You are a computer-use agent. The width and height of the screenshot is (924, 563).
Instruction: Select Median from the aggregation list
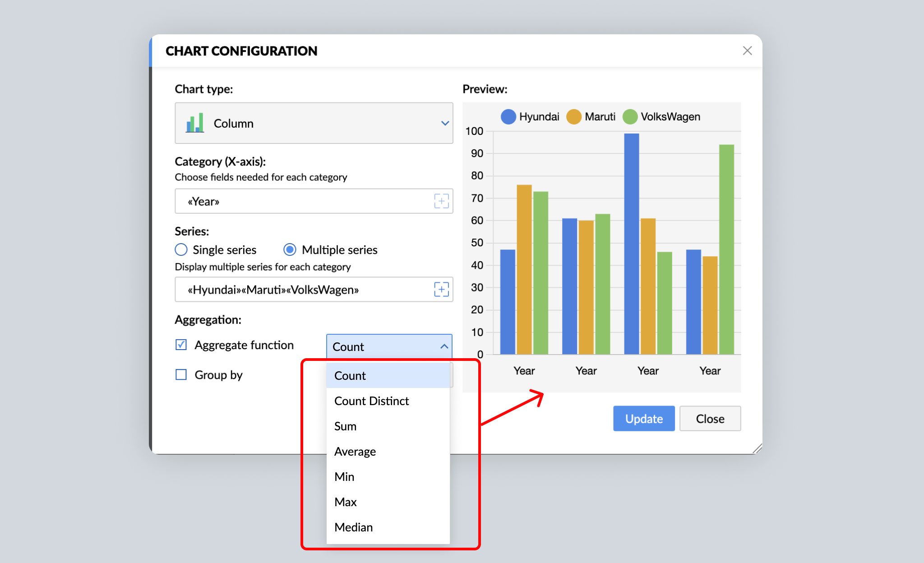(x=388, y=527)
